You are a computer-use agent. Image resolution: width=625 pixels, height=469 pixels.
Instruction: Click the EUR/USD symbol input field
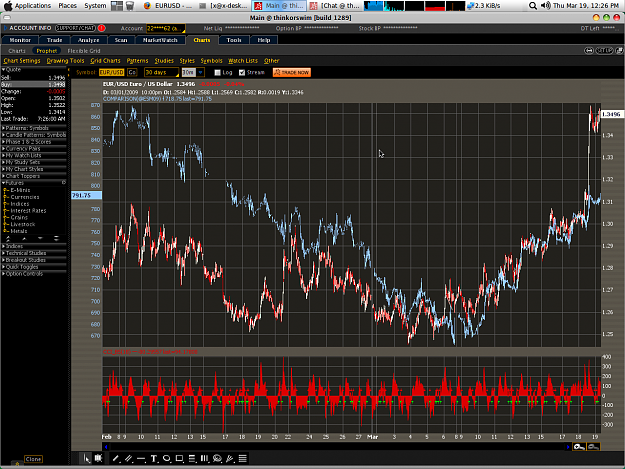112,73
